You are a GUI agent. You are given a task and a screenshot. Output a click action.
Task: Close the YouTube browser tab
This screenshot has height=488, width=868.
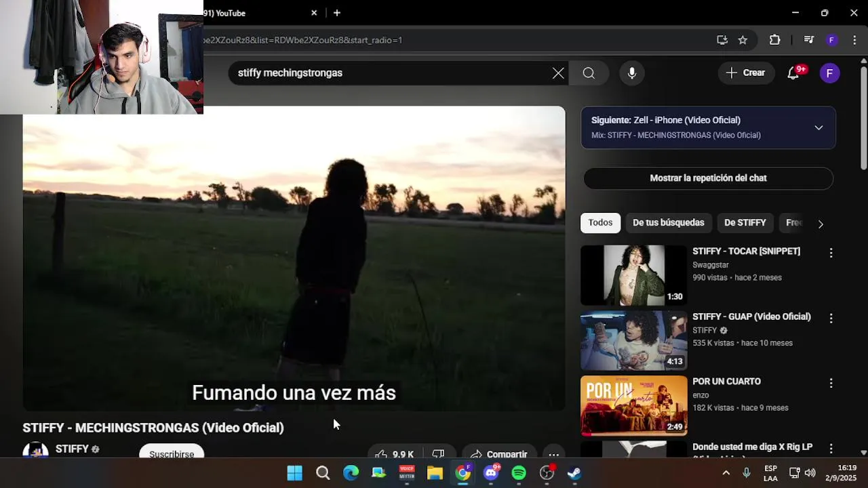click(x=314, y=13)
